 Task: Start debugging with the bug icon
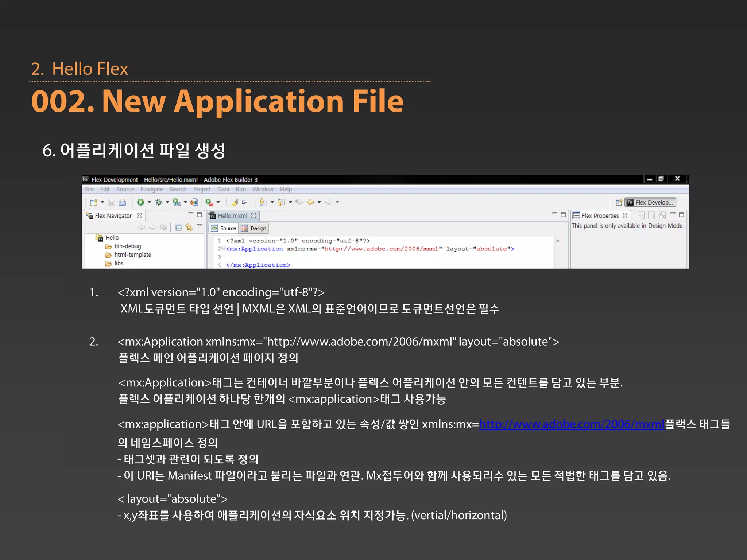pos(159,202)
